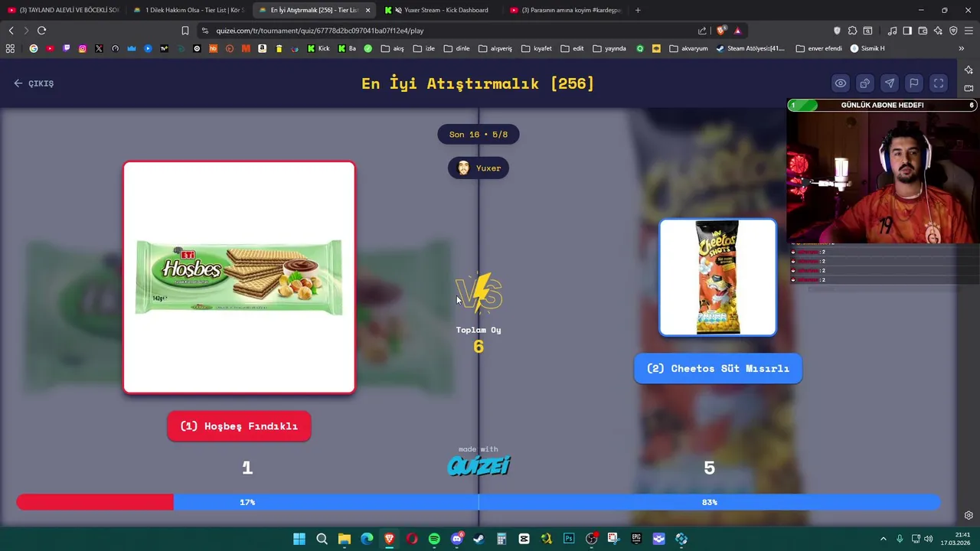Click the eye visibility icon in quiz header
The image size is (980, 551).
click(x=841, y=83)
